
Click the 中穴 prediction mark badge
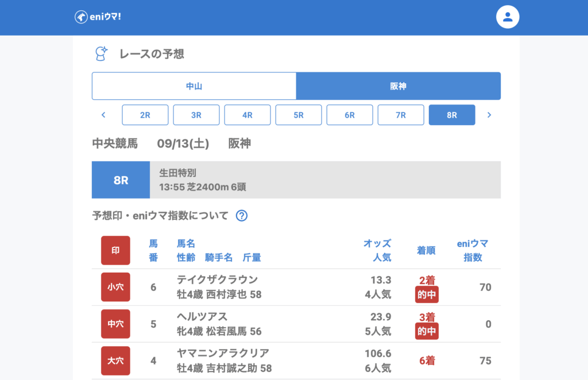115,324
